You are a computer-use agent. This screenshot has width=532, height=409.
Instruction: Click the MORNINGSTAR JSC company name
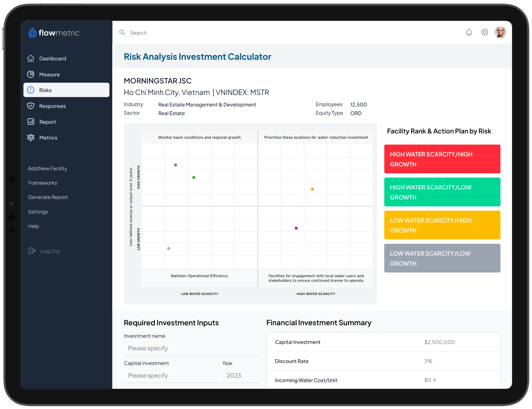158,81
